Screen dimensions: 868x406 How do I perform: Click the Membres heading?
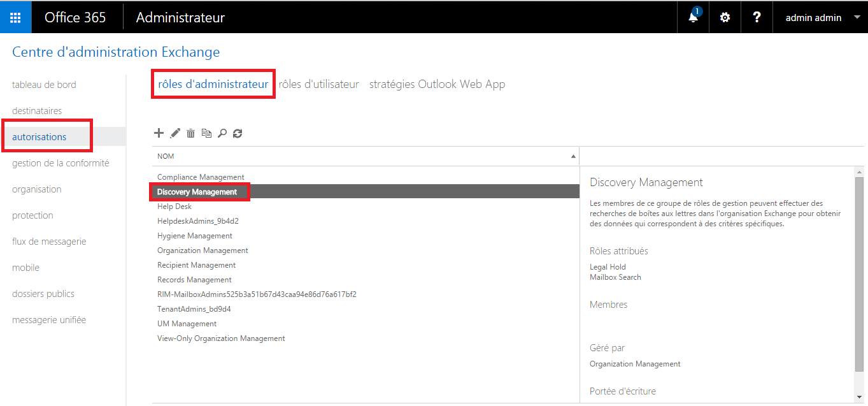tap(609, 305)
